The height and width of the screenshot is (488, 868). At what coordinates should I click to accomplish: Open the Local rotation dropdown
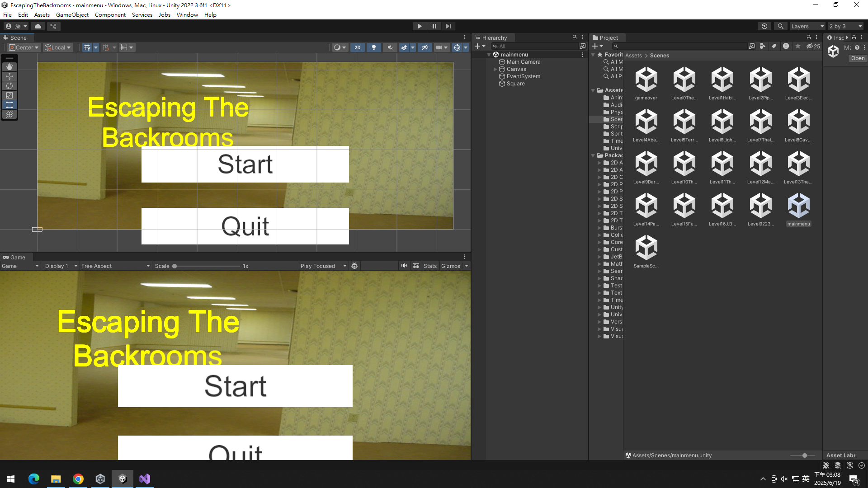tap(58, 47)
